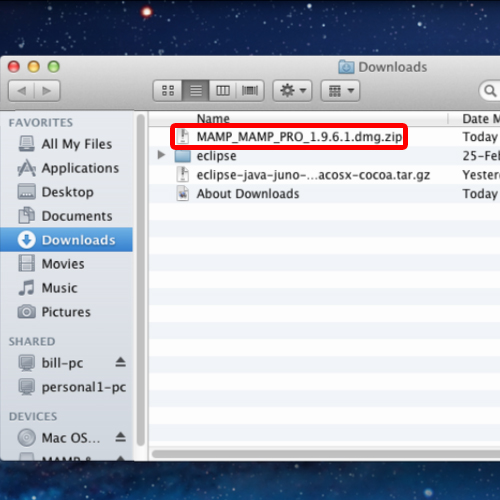Click the search magnifier icon
Image resolution: width=500 pixels, height=500 pixels.
pyautogui.click(x=490, y=90)
